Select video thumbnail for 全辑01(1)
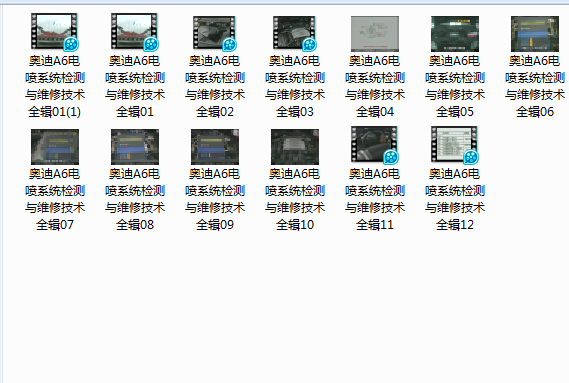This screenshot has width=569, height=383. pos(54,32)
